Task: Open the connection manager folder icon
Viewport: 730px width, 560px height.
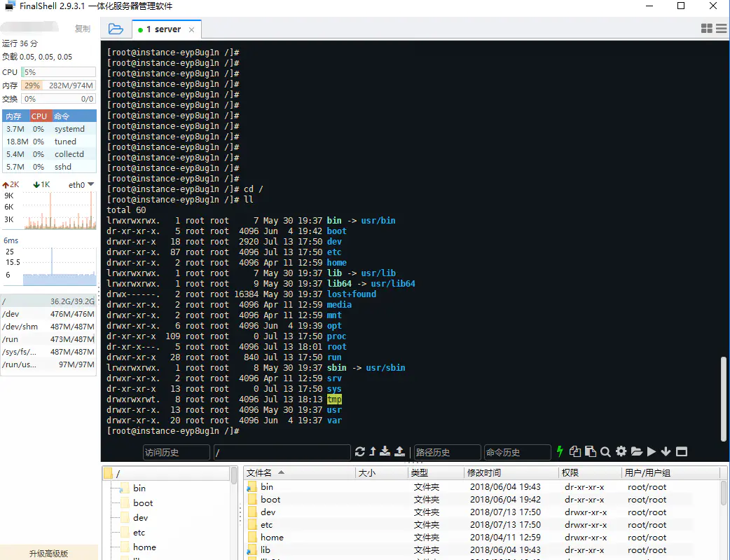Action: click(x=116, y=29)
